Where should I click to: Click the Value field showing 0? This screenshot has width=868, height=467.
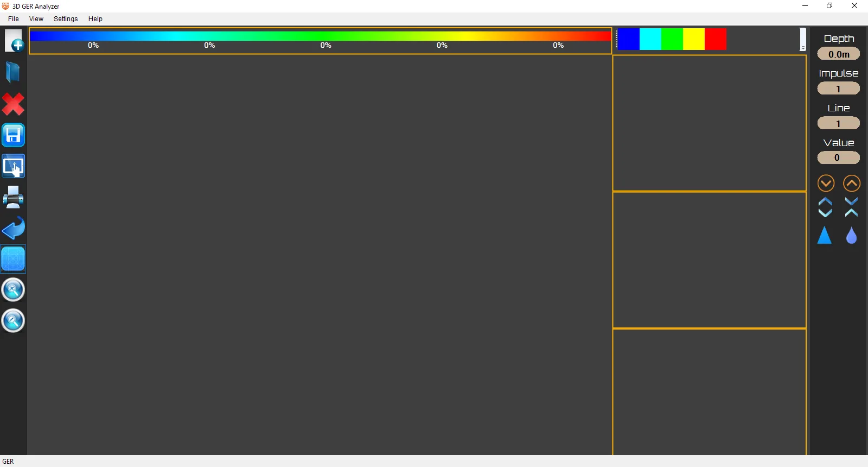tap(839, 157)
